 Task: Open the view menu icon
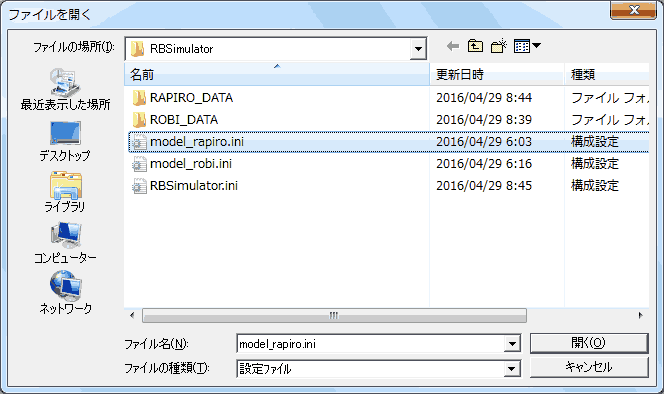coord(527,46)
